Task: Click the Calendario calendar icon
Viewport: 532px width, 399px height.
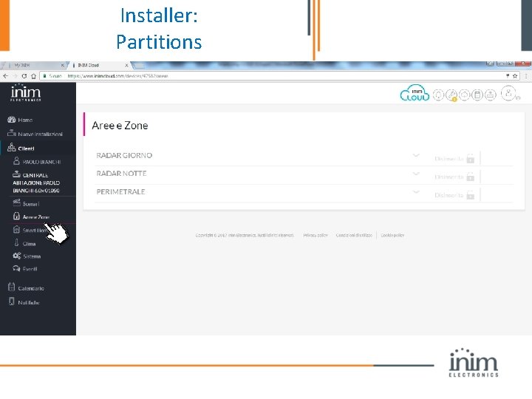Action: pyautogui.click(x=11, y=287)
